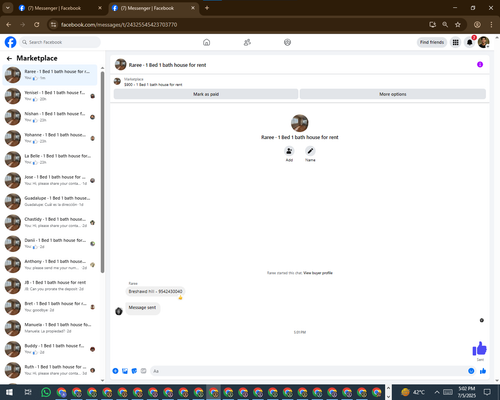Choose a sticker icon in composer

pos(134,371)
